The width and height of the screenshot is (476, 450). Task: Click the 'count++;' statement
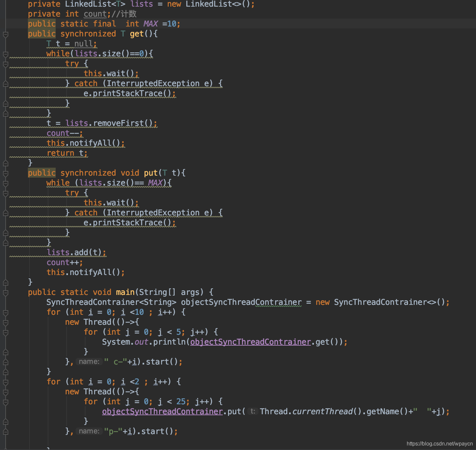[65, 262]
